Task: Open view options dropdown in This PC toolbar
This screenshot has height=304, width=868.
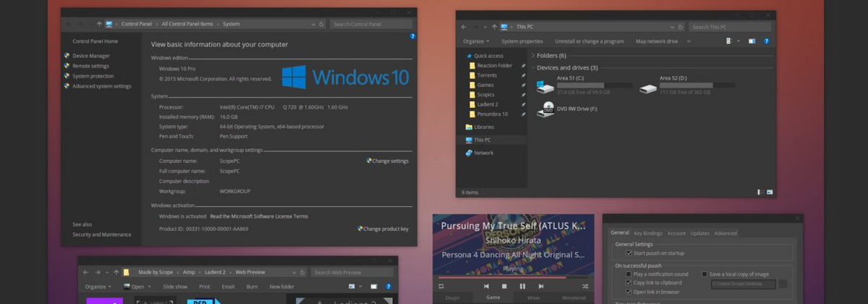Action: (x=739, y=41)
